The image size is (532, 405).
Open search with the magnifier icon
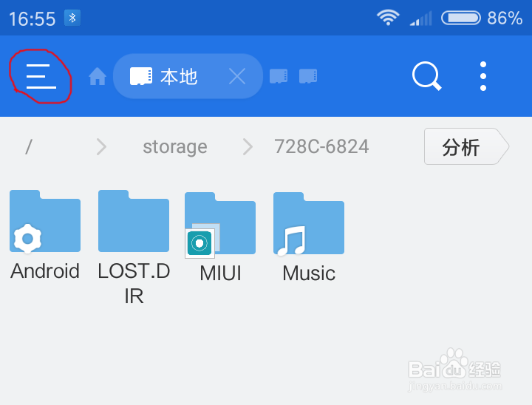426,76
